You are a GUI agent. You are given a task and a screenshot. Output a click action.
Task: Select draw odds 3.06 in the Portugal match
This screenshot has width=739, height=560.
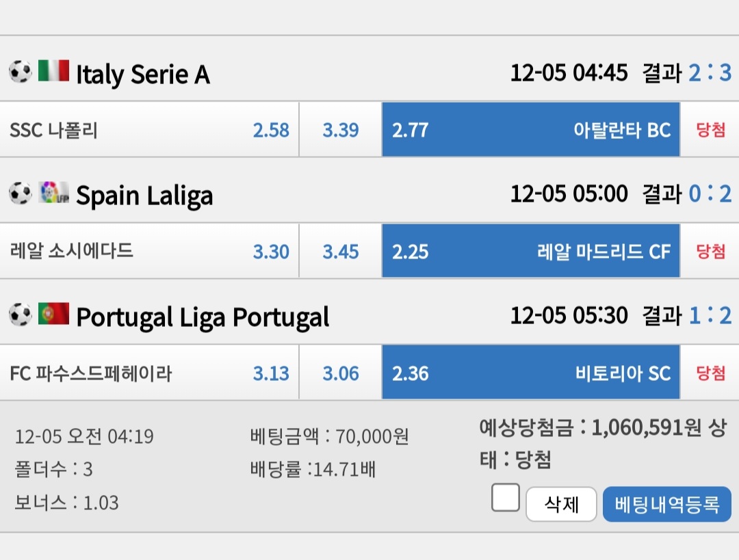[340, 373]
